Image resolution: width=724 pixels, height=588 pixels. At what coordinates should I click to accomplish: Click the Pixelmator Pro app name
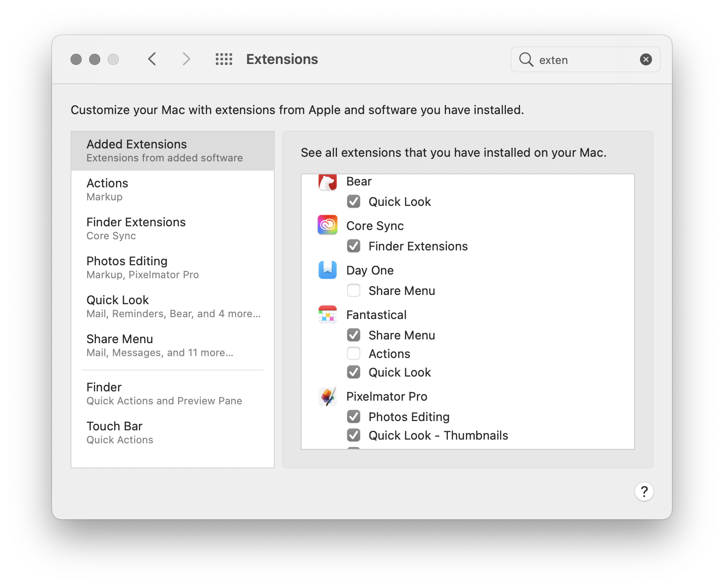[387, 396]
